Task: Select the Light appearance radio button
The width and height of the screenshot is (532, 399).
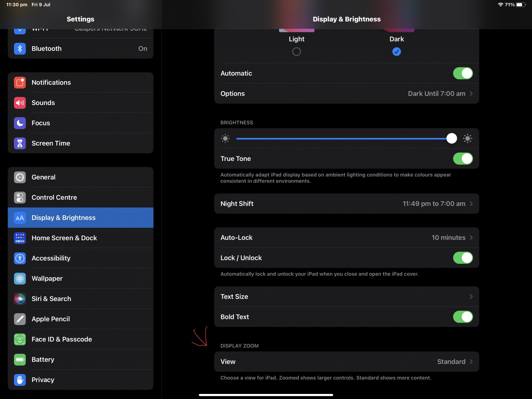Action: 296,52
